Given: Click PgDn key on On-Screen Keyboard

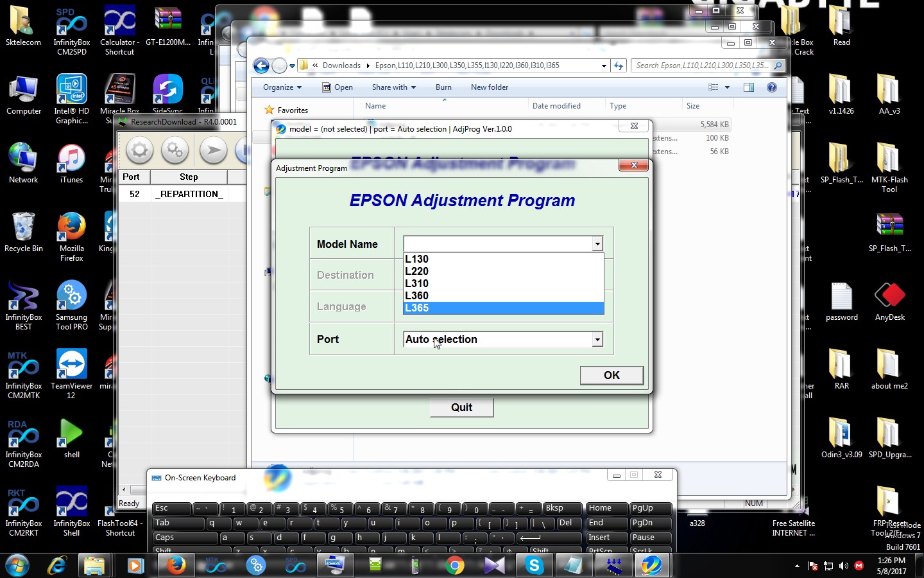Looking at the screenshot, I should (x=651, y=523).
